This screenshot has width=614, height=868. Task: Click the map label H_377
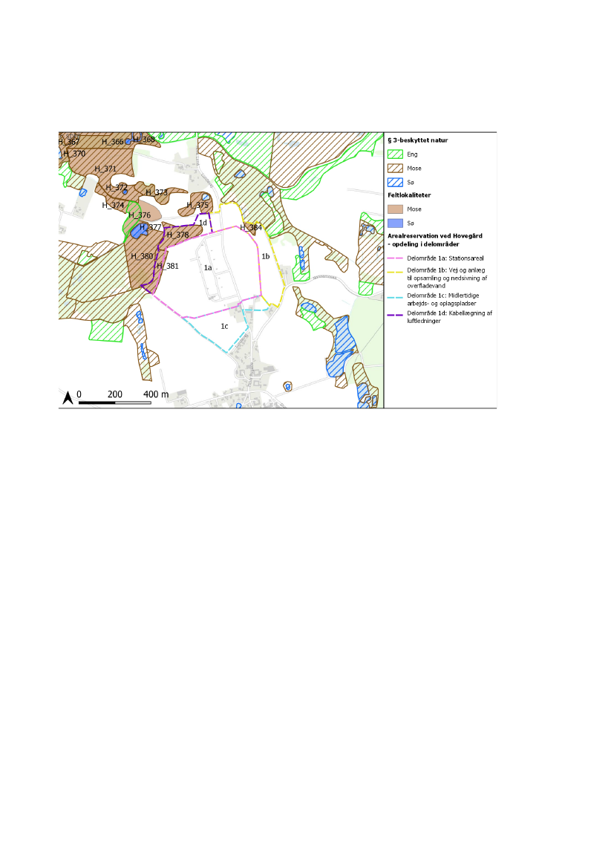pyautogui.click(x=151, y=227)
